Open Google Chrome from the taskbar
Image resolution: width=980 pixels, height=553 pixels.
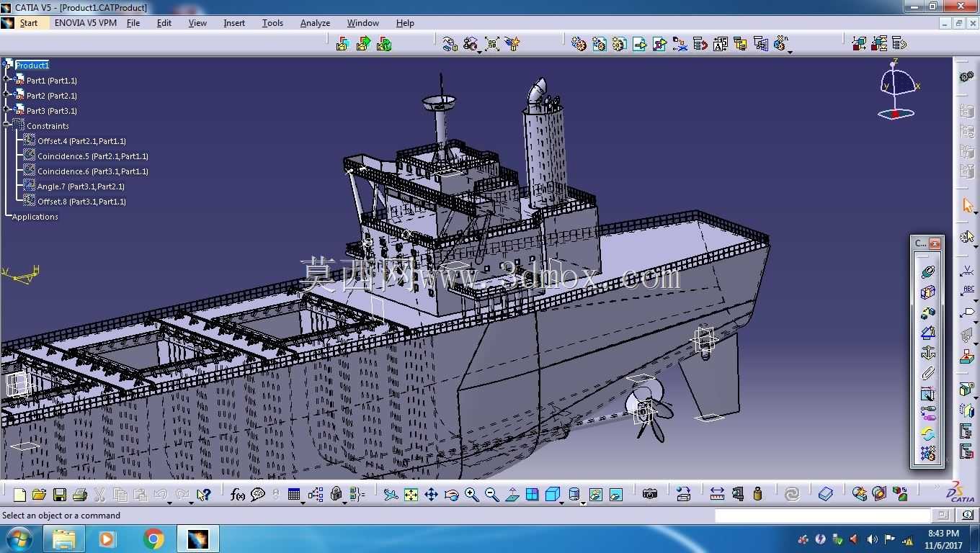point(153,539)
